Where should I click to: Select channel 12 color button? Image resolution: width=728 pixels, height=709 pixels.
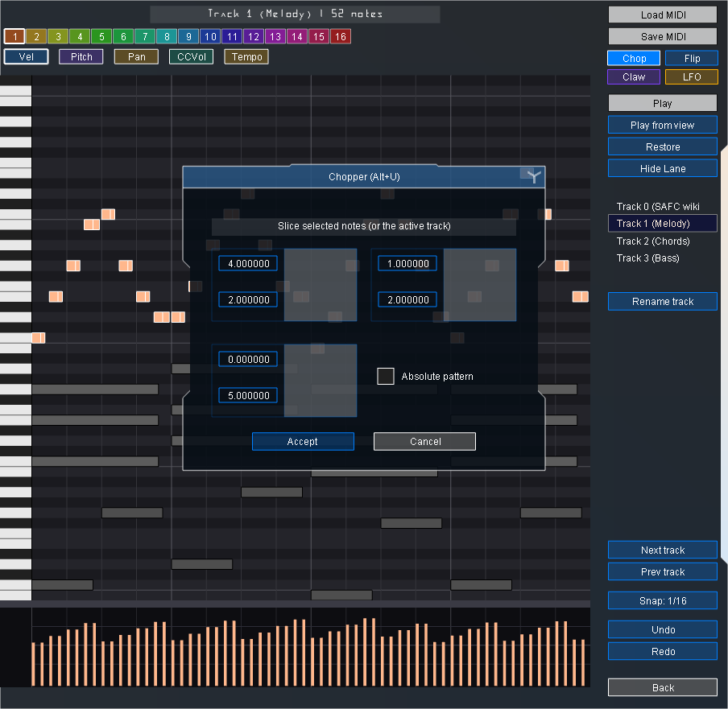pyautogui.click(x=254, y=36)
